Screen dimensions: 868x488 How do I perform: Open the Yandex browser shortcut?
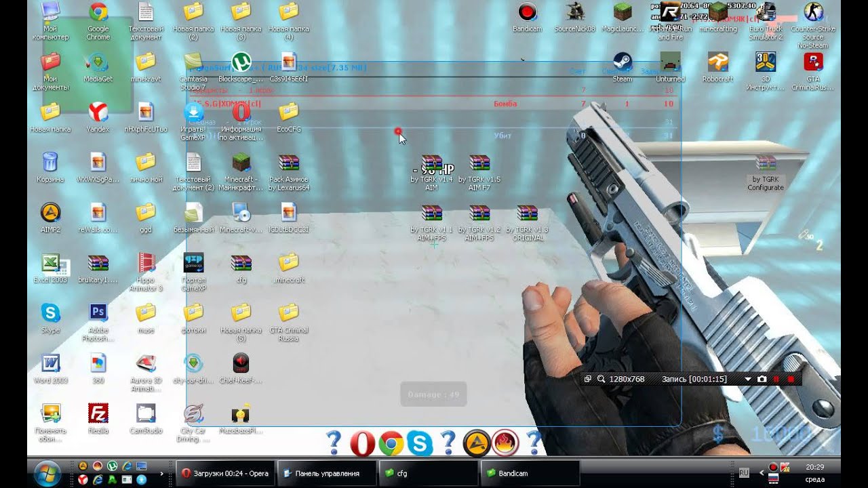pos(98,112)
